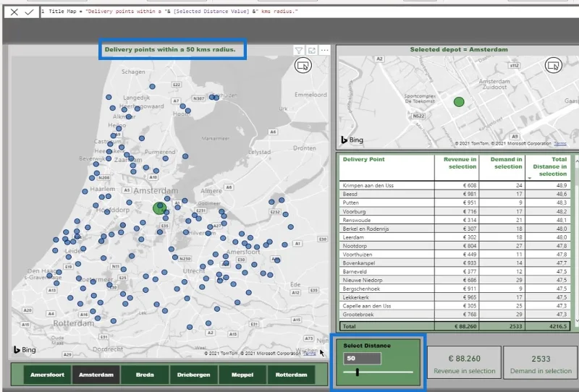Click select tool icon on depot map
This screenshot has height=392, width=579.
click(x=553, y=65)
